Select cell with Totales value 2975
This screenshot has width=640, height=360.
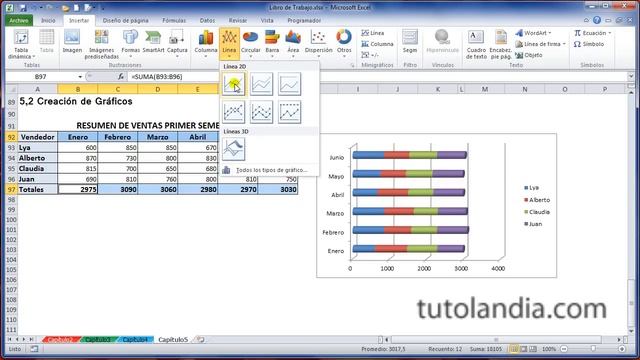pyautogui.click(x=78, y=189)
